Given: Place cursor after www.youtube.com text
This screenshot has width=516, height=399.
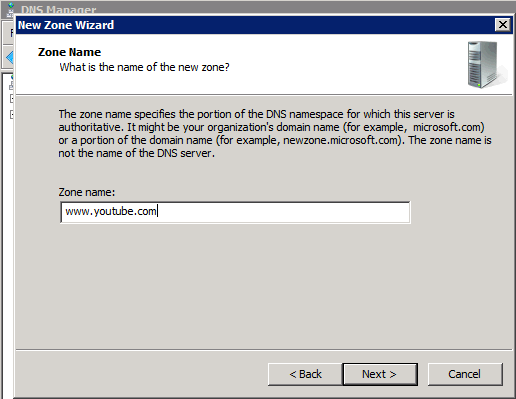Looking at the screenshot, I should [158, 211].
